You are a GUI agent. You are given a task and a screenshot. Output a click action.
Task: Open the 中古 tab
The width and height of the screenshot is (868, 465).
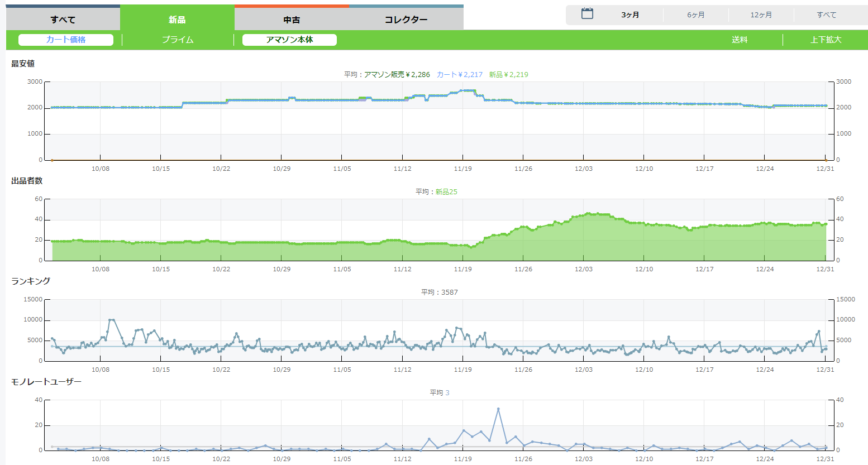tap(292, 20)
